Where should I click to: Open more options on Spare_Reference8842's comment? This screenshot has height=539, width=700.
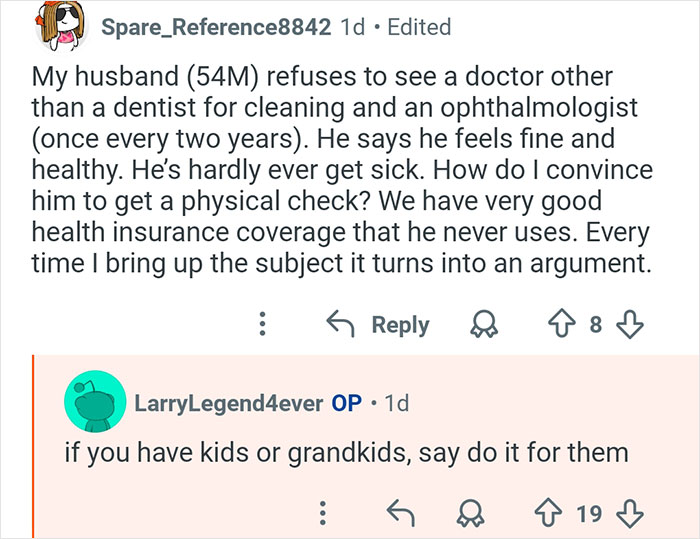tap(262, 324)
